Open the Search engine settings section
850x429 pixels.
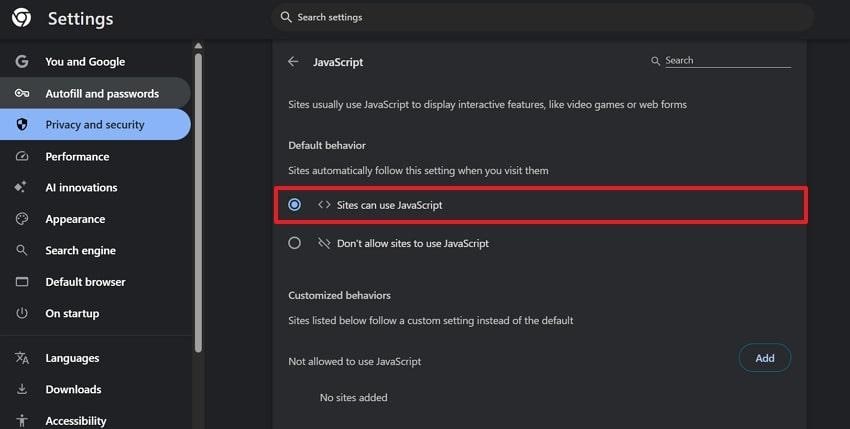80,251
